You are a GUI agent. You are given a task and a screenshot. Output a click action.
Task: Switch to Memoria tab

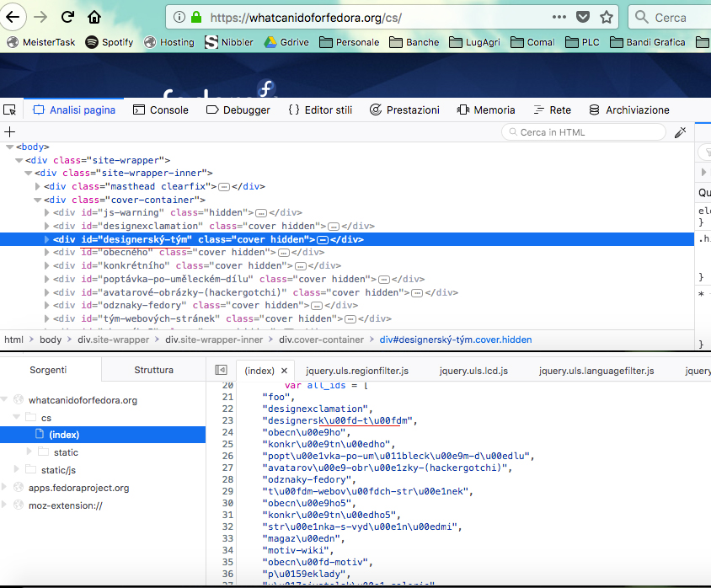(x=486, y=110)
